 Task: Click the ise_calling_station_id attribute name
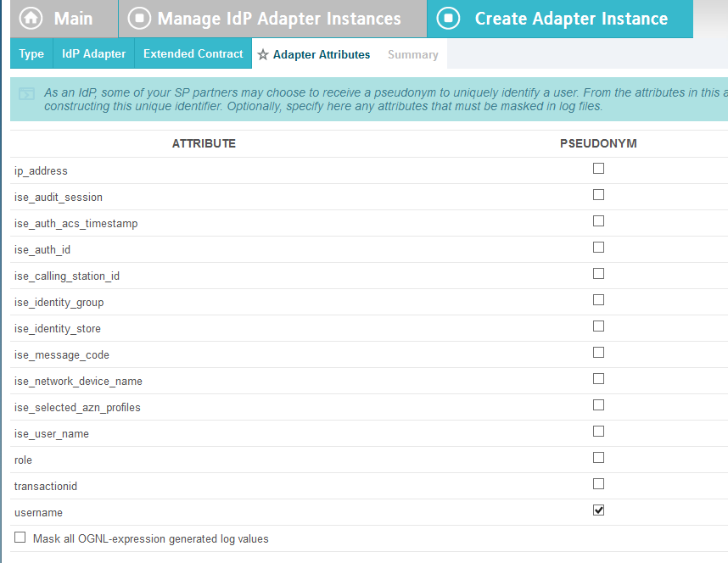point(67,276)
